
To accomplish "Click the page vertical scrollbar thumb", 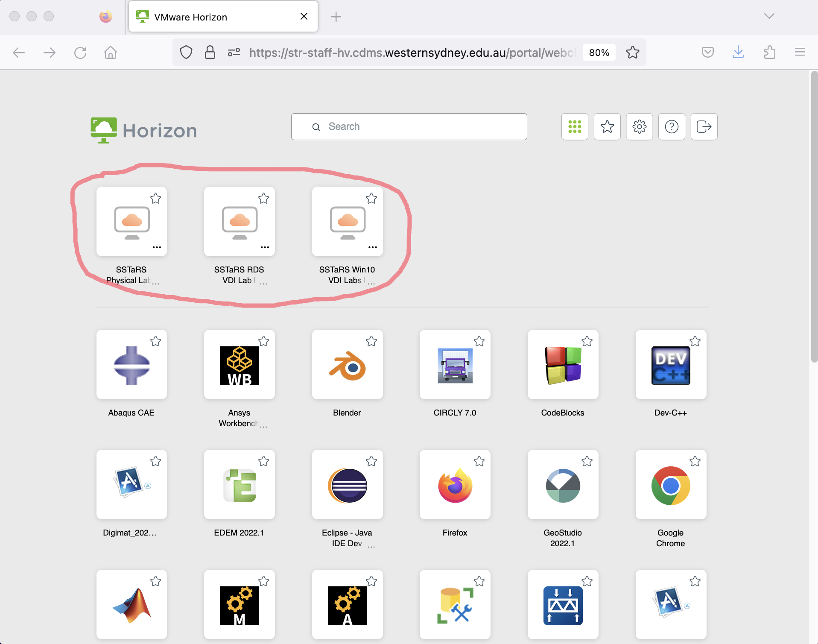I will point(814,217).
